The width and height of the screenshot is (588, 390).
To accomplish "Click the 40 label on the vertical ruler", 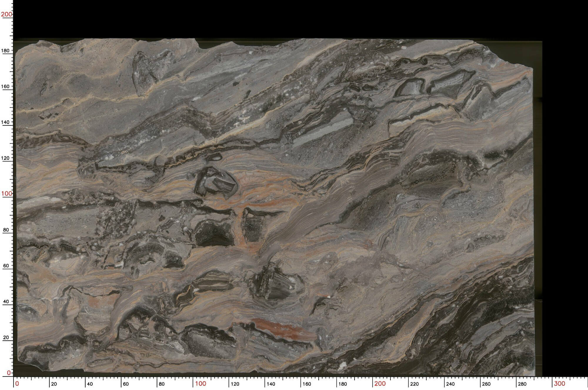I will coord(6,301).
